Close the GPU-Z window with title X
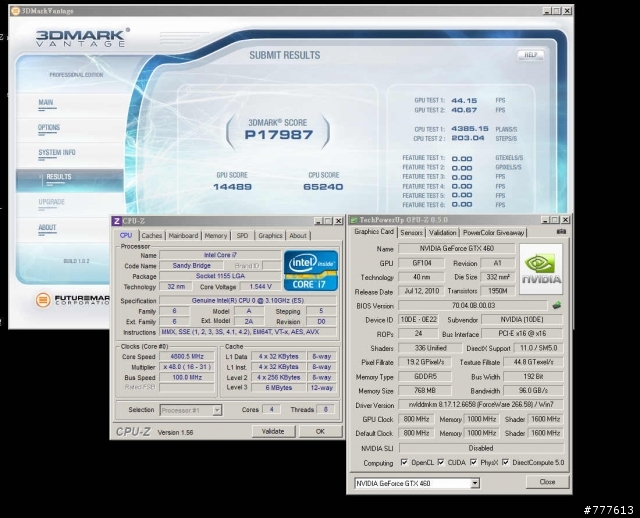 (565, 220)
